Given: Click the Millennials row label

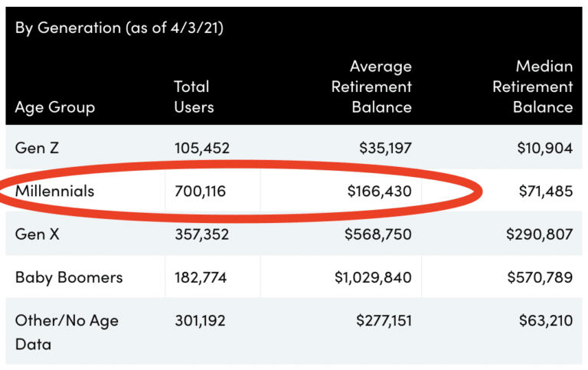Looking at the screenshot, I should [x=54, y=191].
